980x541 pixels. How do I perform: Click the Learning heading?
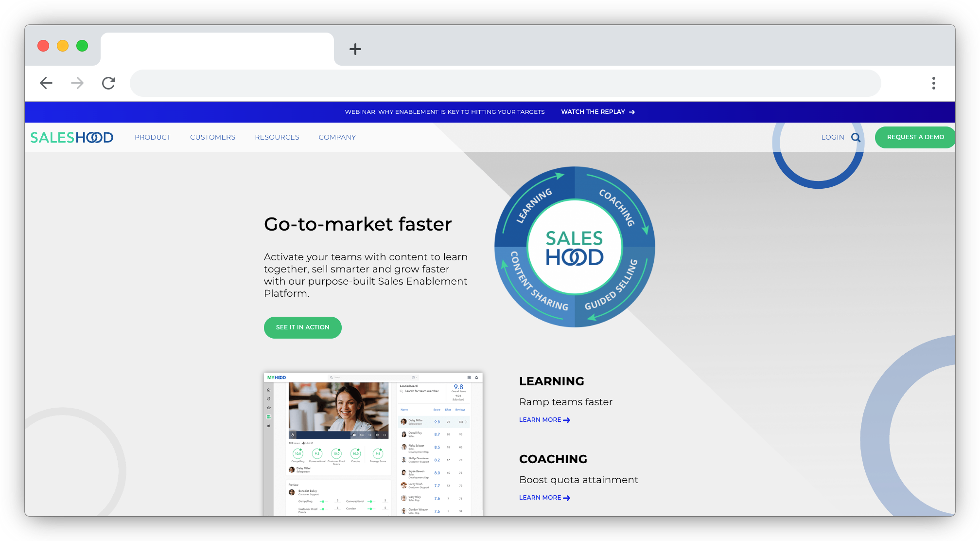pyautogui.click(x=552, y=381)
